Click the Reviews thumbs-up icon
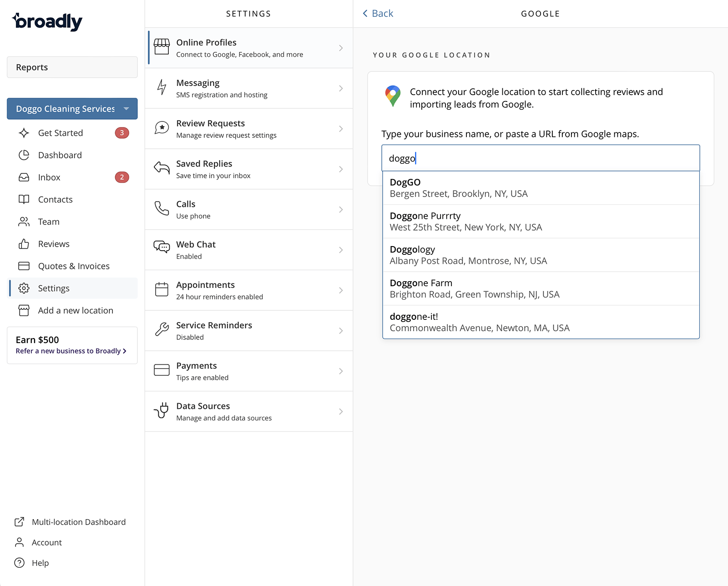The height and width of the screenshot is (586, 728). 24,244
